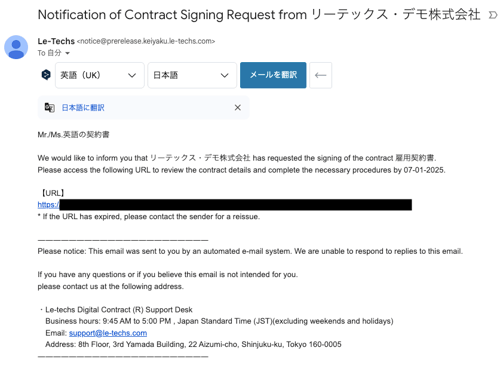This screenshot has height=384, width=500.
Task: Click the 日本語に翻訳 link
Action: (83, 108)
